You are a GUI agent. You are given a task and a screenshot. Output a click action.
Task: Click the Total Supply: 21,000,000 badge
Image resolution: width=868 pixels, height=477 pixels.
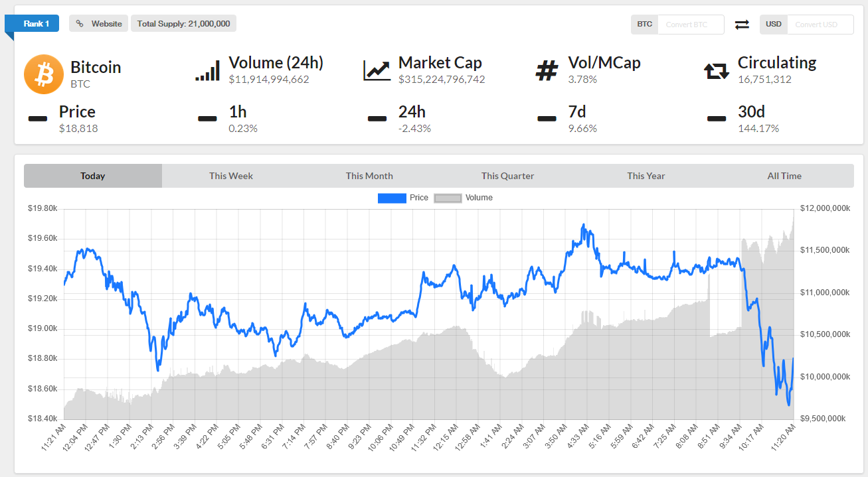tap(183, 24)
